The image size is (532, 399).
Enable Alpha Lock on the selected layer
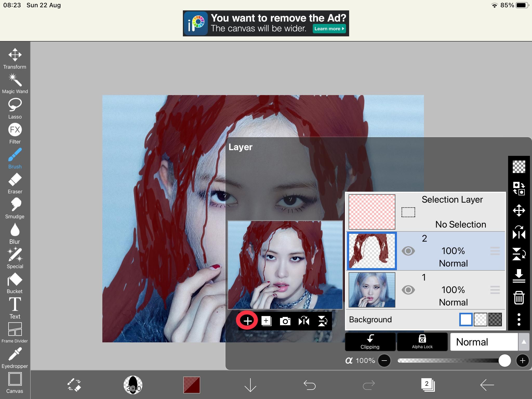coord(422,342)
